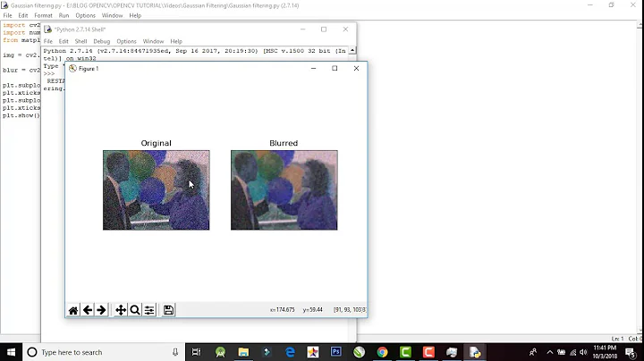
Task: Click the clock showing 11:41 PM
Action: tap(605, 348)
